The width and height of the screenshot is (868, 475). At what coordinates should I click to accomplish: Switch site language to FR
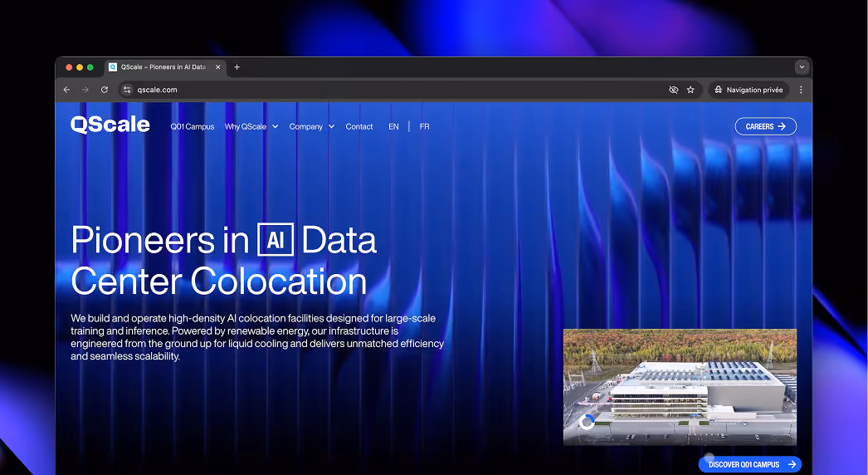point(425,127)
